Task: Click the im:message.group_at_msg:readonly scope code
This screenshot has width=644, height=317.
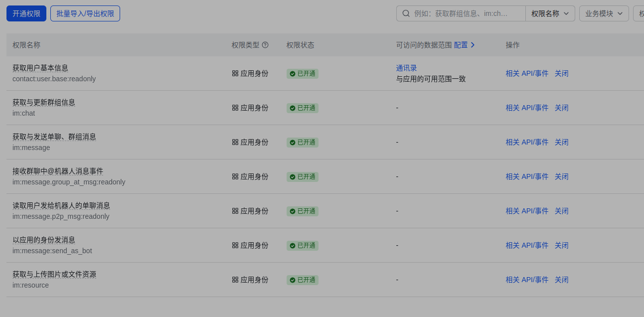Action: click(x=69, y=182)
